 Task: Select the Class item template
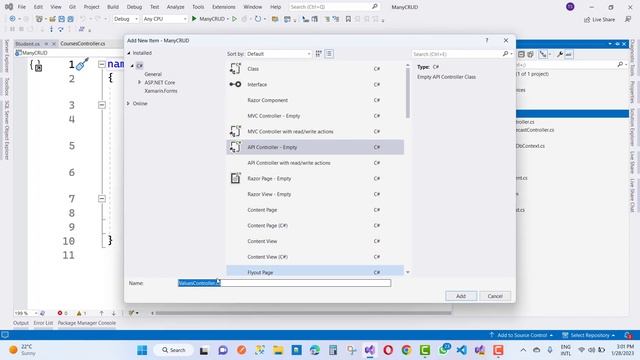tap(315, 69)
